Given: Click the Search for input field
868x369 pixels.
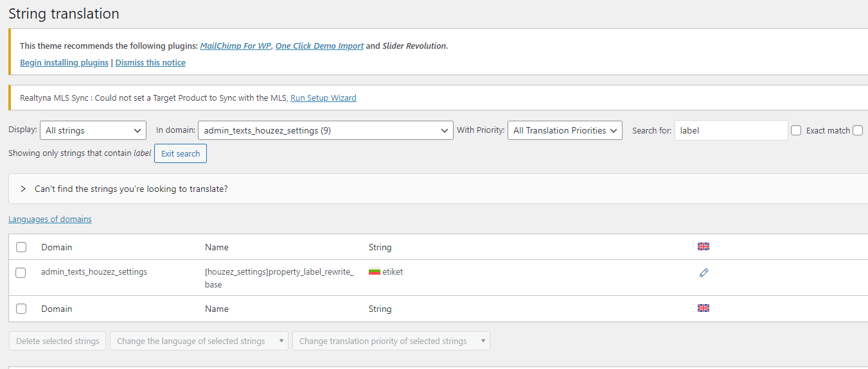Looking at the screenshot, I should point(731,130).
